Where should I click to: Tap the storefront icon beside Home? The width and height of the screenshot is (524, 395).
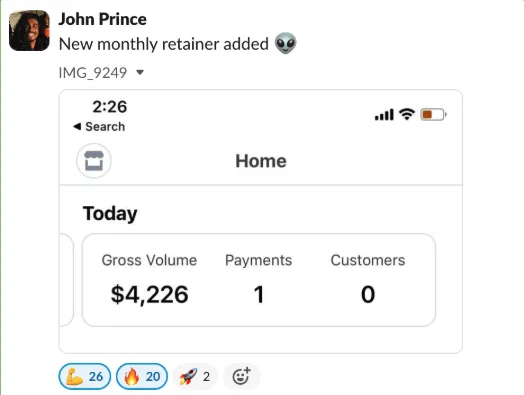click(x=94, y=161)
